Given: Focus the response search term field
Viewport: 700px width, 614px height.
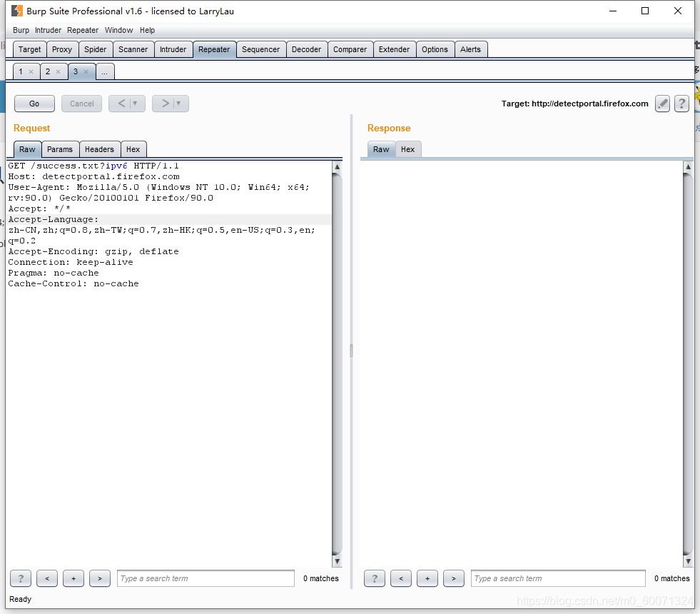Looking at the screenshot, I should [558, 579].
